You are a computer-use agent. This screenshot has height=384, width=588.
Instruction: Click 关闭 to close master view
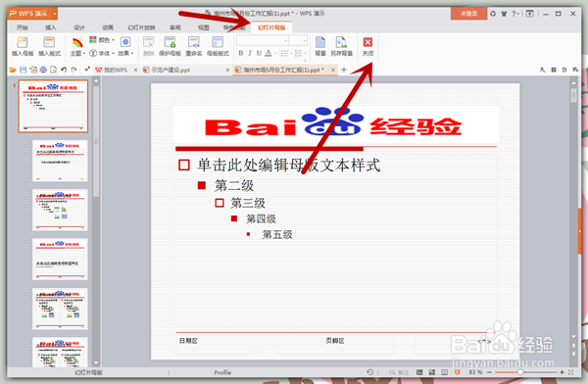(x=367, y=46)
